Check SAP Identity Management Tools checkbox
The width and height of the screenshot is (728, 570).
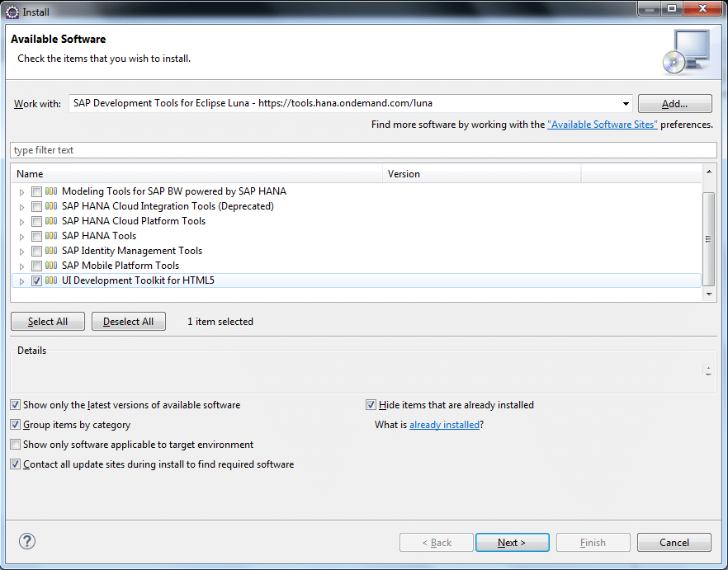click(x=36, y=251)
